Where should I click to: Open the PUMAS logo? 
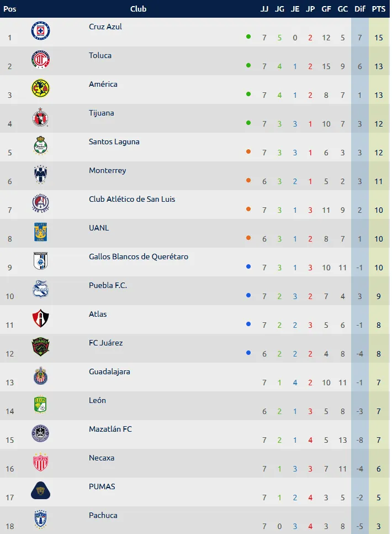tap(40, 491)
